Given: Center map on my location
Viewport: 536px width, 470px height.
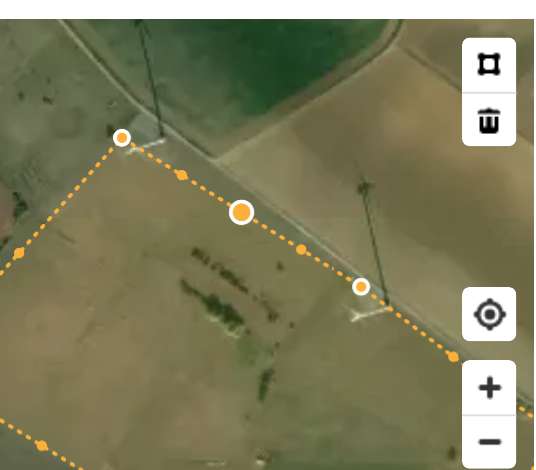Looking at the screenshot, I should (x=489, y=314).
